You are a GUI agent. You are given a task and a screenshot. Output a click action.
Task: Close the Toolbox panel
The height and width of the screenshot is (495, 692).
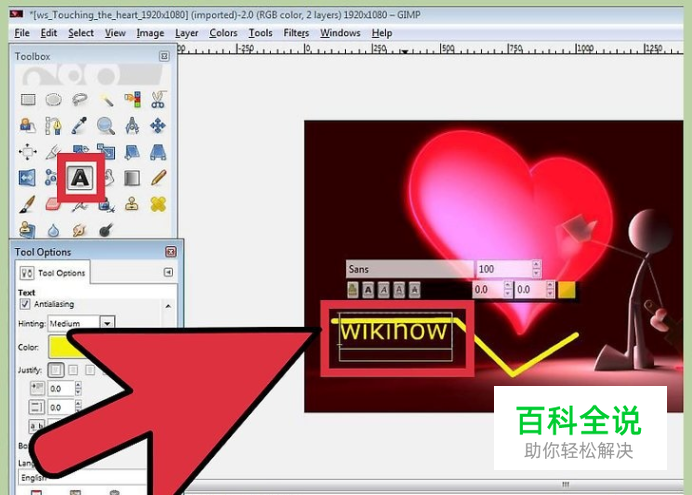164,56
